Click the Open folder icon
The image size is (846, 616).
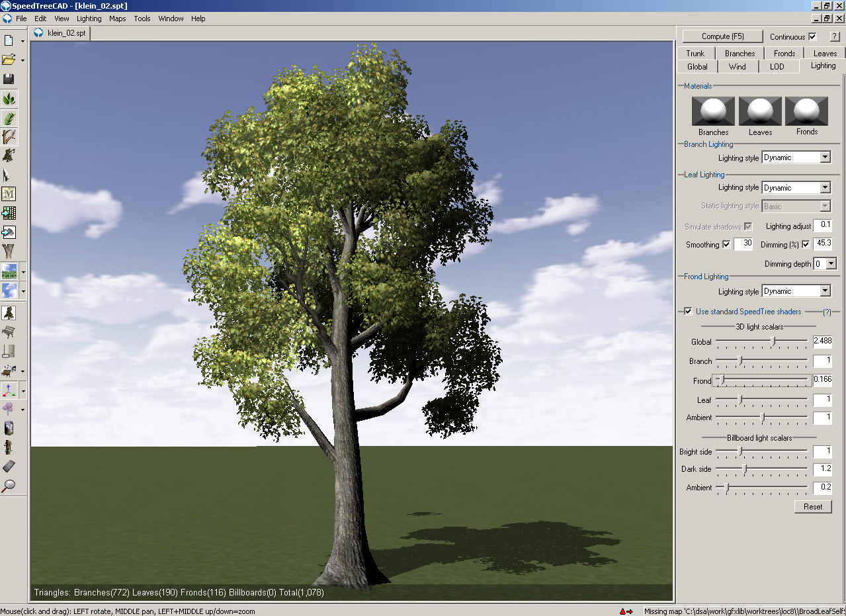(9, 60)
